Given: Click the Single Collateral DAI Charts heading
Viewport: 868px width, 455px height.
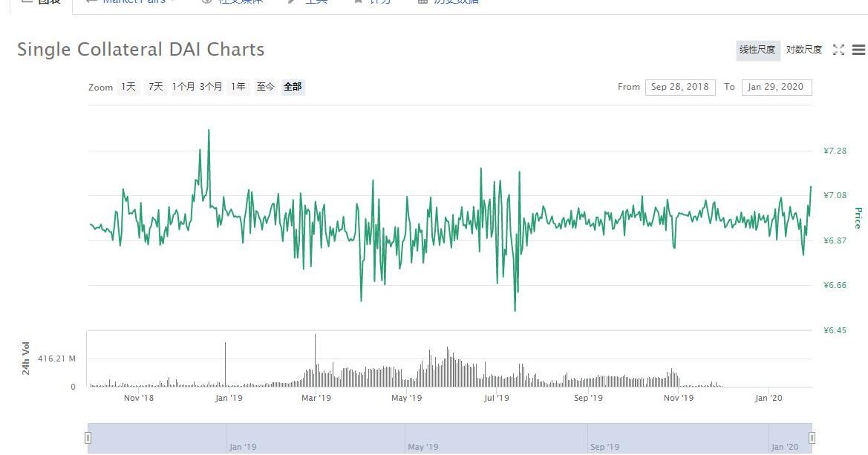Looking at the screenshot, I should tap(140, 50).
